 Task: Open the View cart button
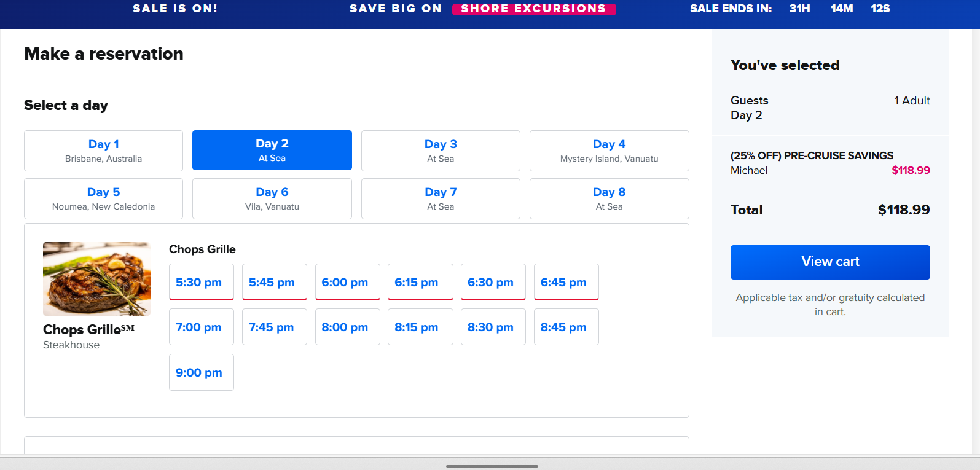pos(830,262)
